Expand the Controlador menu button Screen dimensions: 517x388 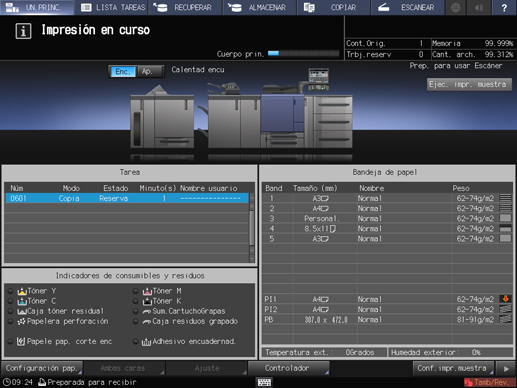289,368
